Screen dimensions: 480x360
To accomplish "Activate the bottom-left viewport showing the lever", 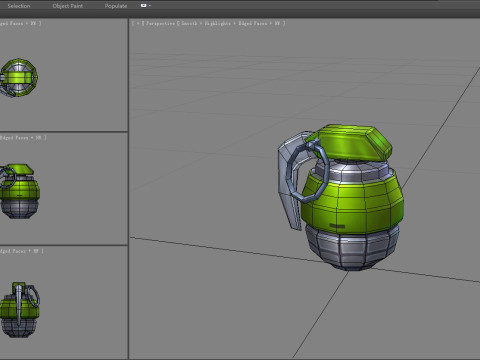I will click(64, 303).
